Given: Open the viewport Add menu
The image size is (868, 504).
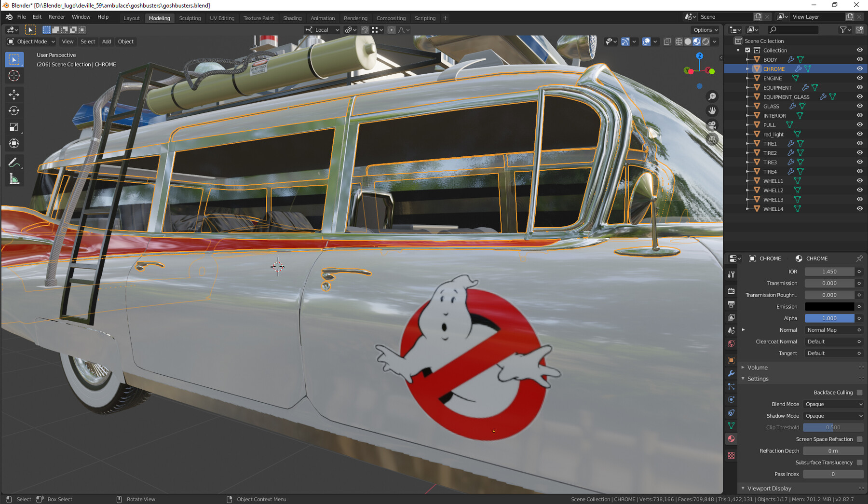Looking at the screenshot, I should tap(107, 41).
